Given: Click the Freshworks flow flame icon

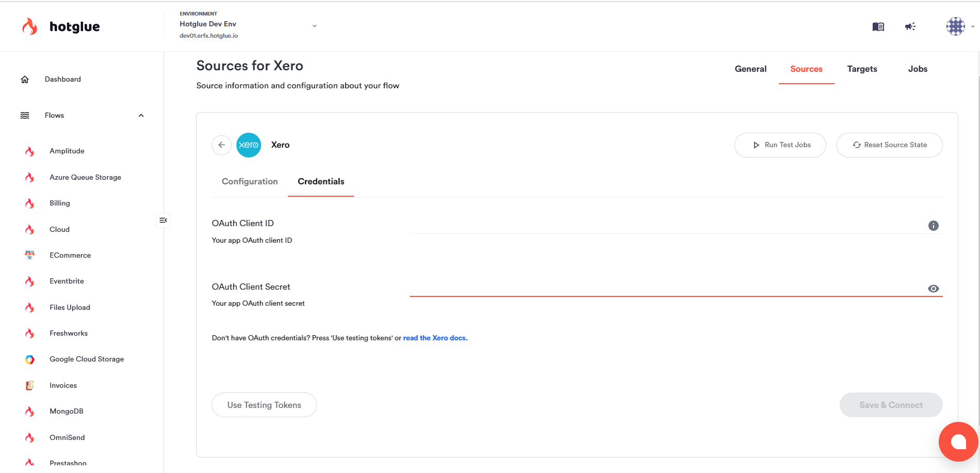Looking at the screenshot, I should 30,334.
